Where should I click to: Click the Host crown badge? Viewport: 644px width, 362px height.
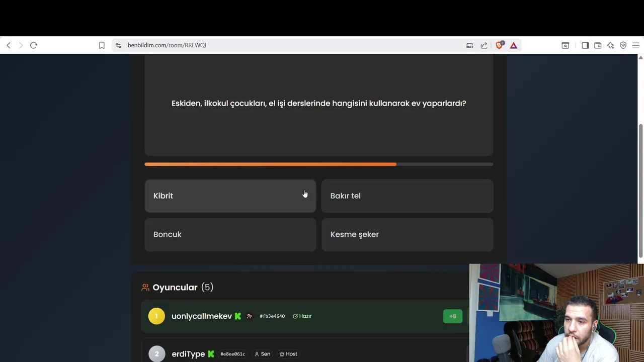(x=288, y=354)
